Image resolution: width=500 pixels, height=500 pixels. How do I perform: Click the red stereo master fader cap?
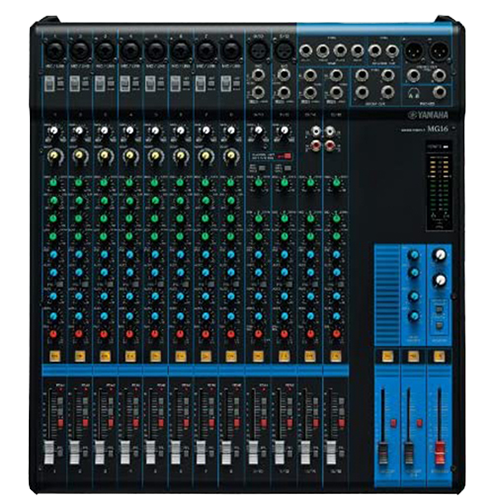440,453
